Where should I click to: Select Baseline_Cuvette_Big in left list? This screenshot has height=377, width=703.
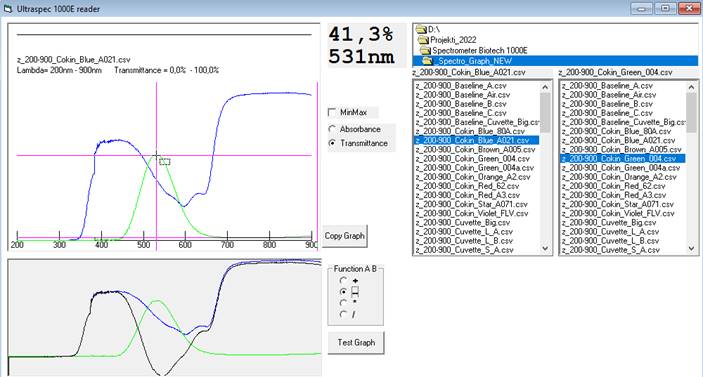tap(477, 122)
